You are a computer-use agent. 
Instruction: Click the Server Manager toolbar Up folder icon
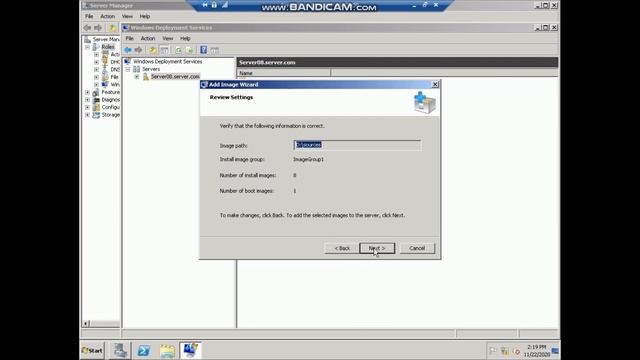(x=112, y=28)
